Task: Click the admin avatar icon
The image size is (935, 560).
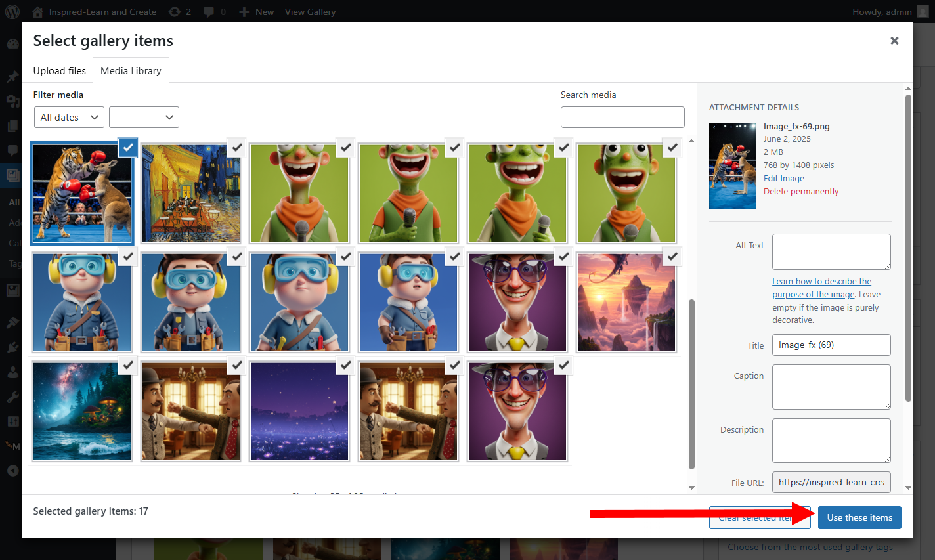Action: 923,11
